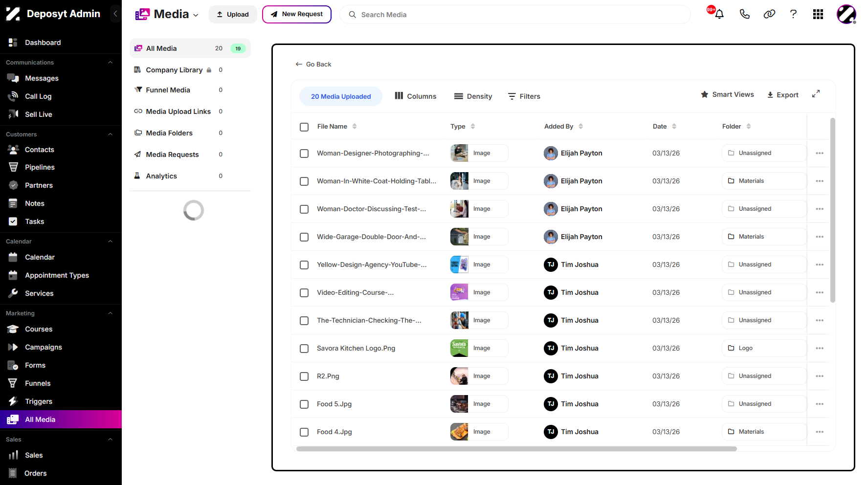Sort by Type column arrows
Viewport: 868px width, 485px height.
[473, 126]
